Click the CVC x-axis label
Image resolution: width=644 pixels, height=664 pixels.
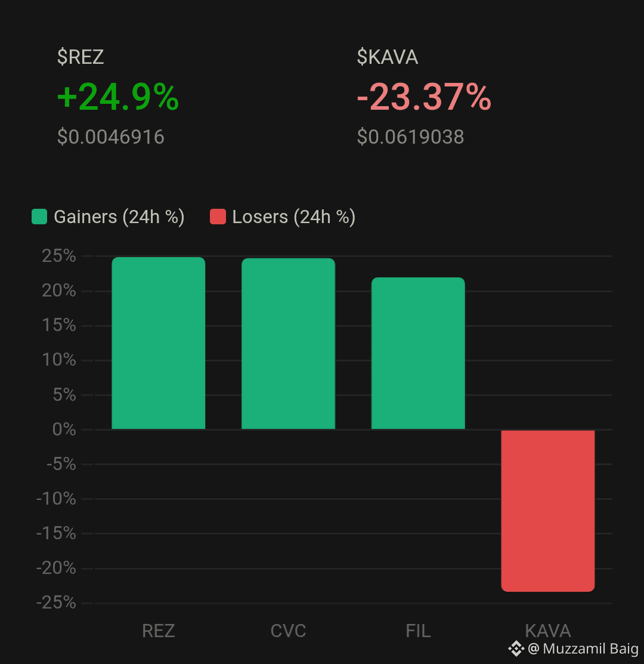(x=288, y=631)
